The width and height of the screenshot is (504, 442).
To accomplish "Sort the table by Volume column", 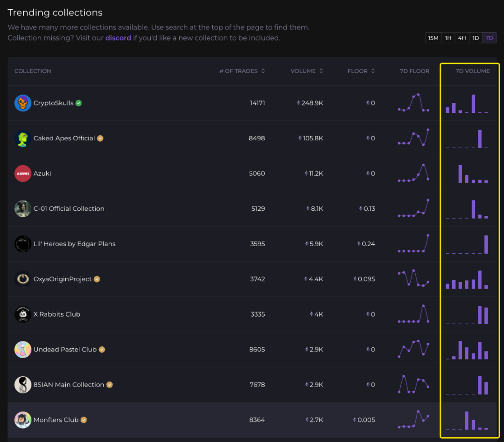I will 307,71.
